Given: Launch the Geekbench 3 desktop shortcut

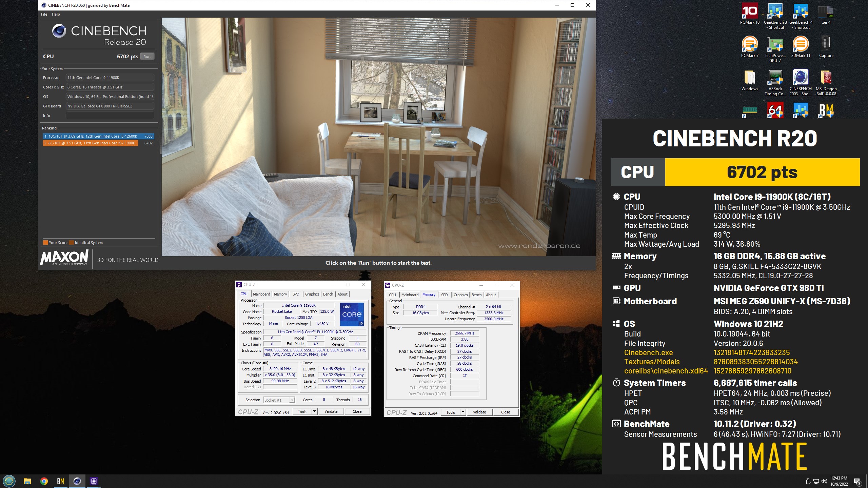Looking at the screenshot, I should 775,16.
